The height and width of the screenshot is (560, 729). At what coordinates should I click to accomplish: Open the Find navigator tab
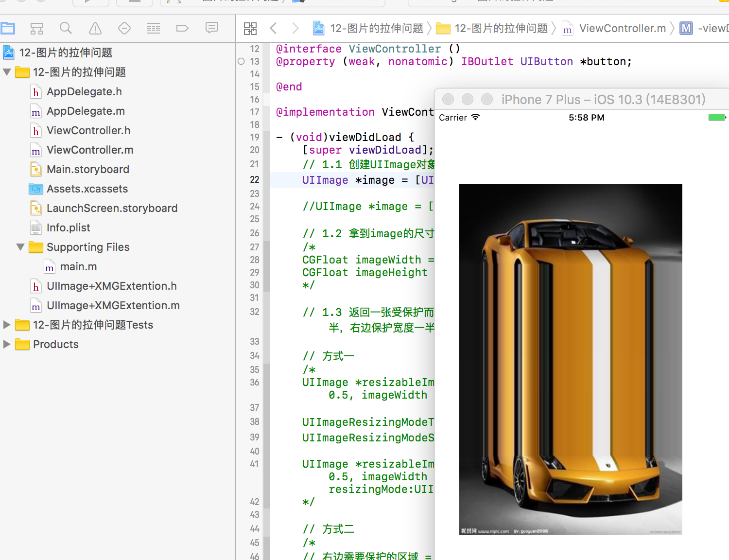click(x=66, y=28)
